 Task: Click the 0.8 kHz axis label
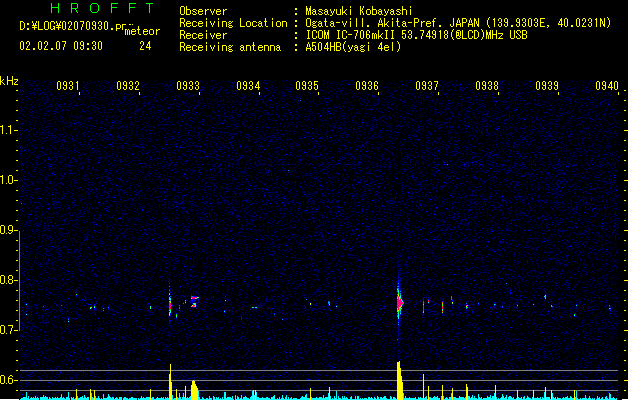pos(9,280)
